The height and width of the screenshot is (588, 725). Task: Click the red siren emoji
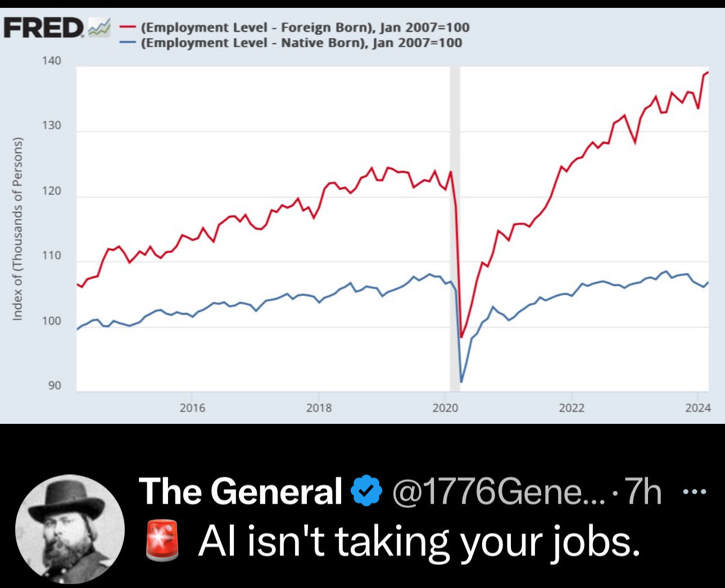(162, 541)
